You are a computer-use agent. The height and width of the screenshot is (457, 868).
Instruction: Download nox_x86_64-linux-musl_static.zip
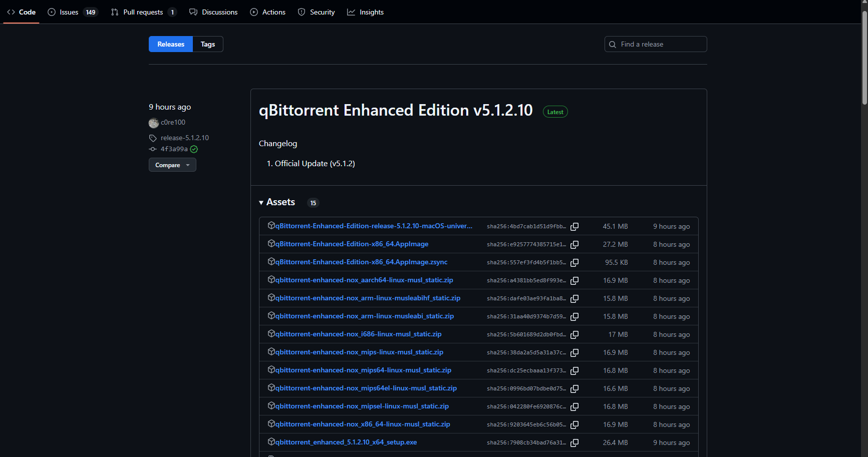pos(363,424)
